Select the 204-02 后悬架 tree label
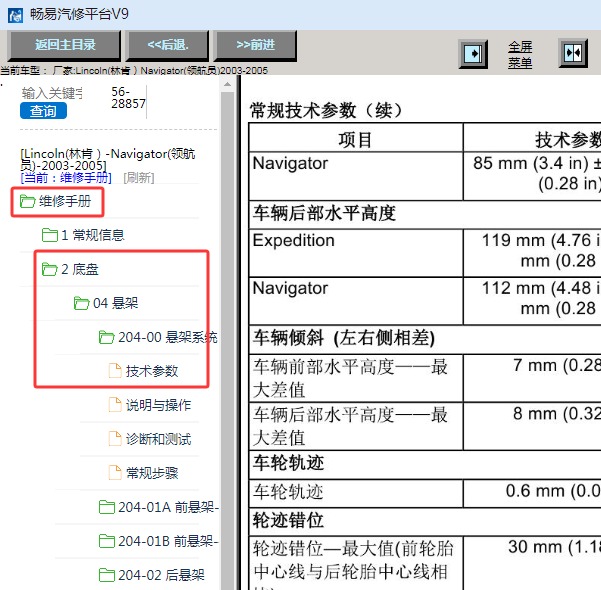601x590 pixels. (x=161, y=575)
